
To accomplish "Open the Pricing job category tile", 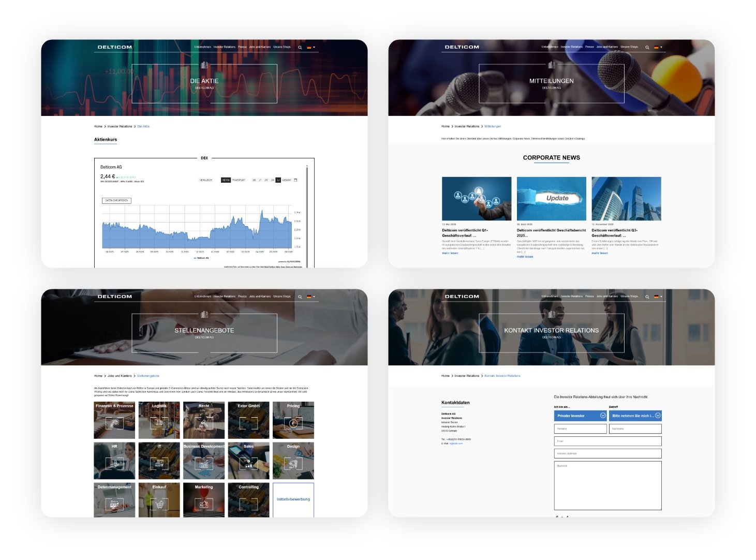I will tap(293, 420).
